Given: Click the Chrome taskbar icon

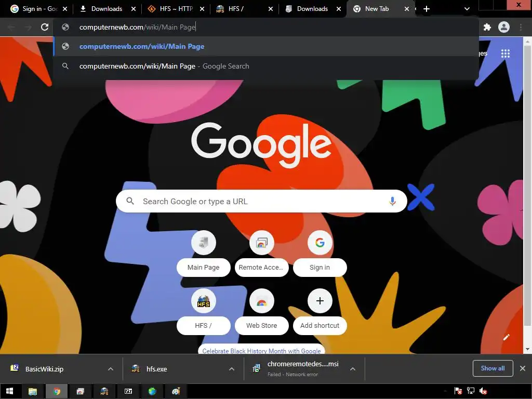Looking at the screenshot, I should pos(57,391).
